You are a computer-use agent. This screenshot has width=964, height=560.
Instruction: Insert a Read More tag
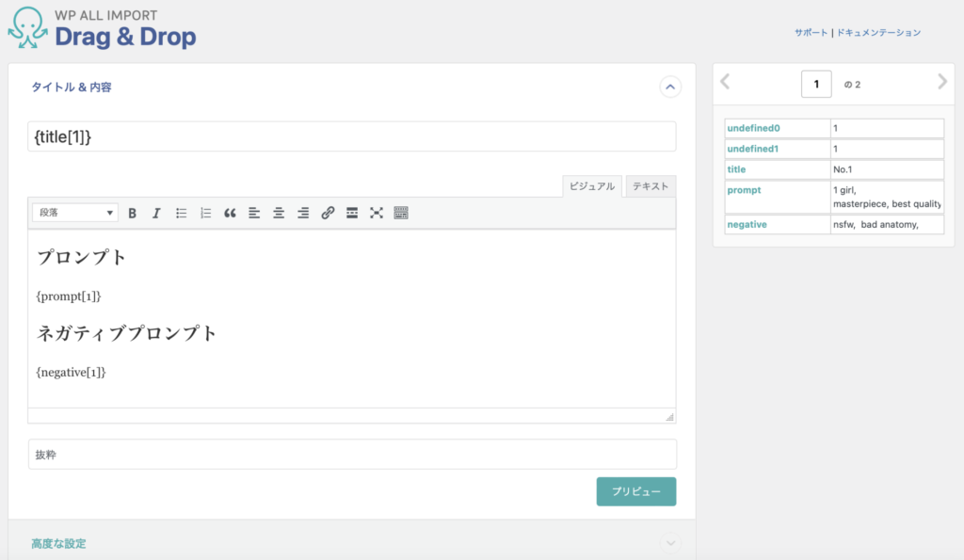pos(352,213)
